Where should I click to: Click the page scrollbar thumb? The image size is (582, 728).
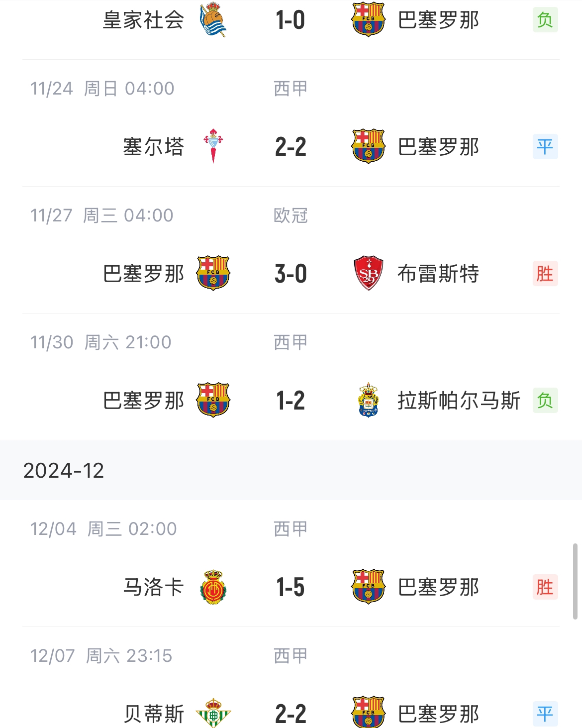pos(575,581)
